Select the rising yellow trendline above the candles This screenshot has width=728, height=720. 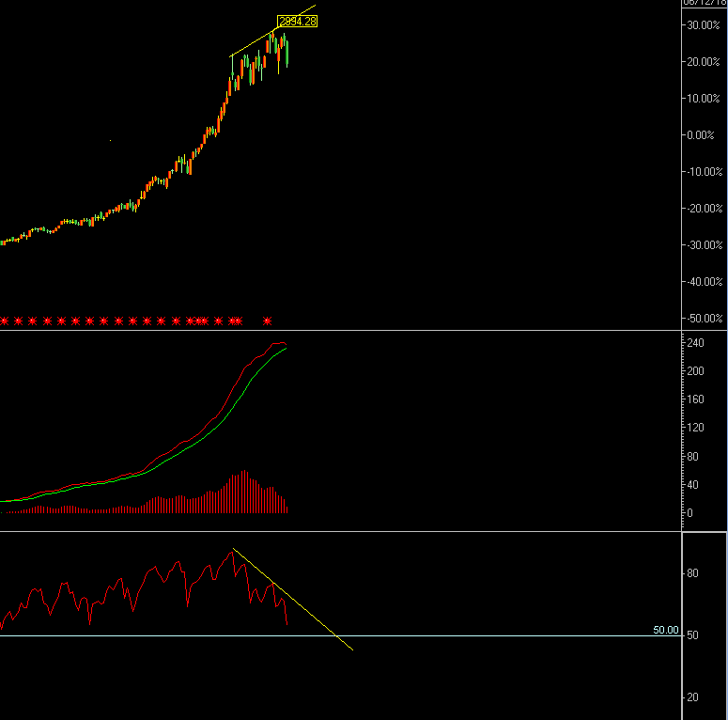tap(272, 31)
